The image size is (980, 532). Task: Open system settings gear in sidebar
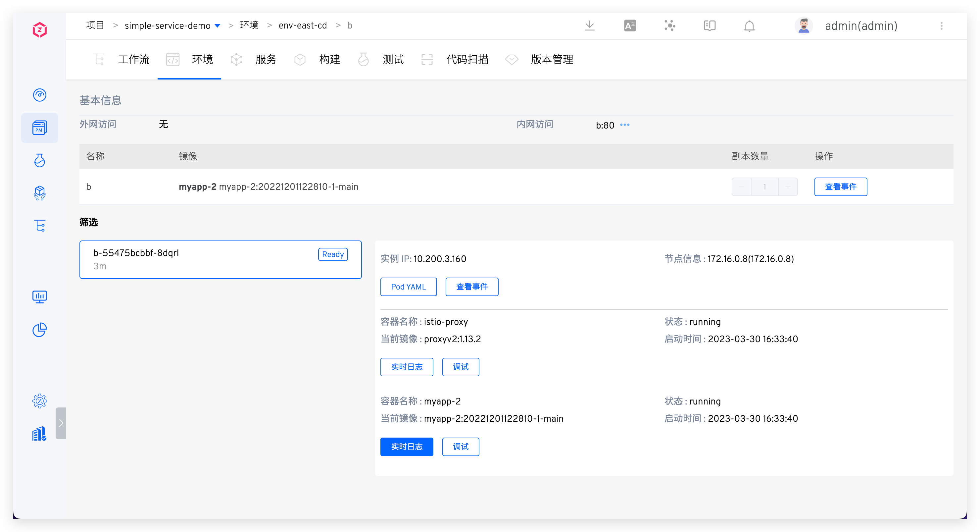(40, 401)
